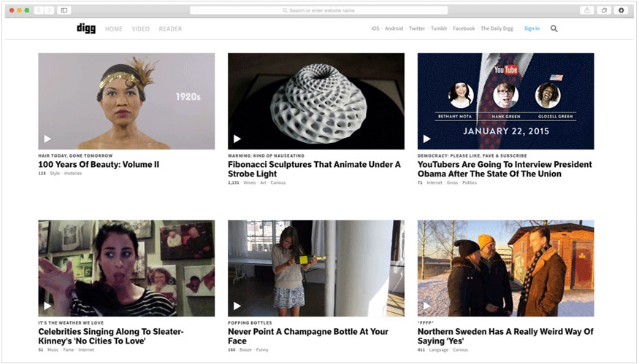Screen dimensions: 639x364
Task: Select the Music tag
Action: pyautogui.click(x=53, y=349)
